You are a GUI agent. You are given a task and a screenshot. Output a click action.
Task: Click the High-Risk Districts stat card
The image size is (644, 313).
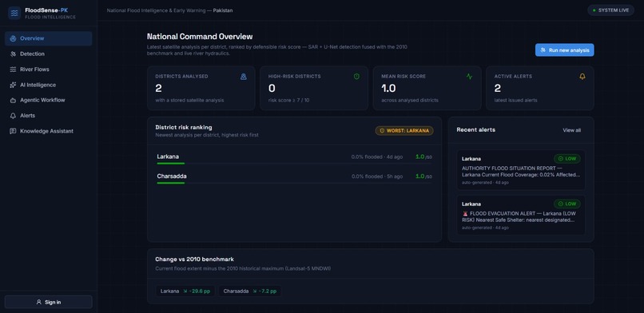314,88
